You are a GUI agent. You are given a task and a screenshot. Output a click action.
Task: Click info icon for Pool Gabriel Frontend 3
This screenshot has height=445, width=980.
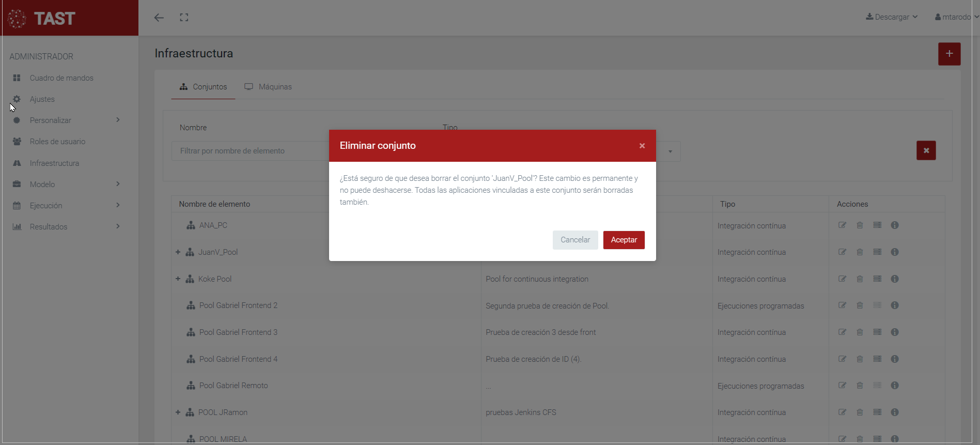[895, 332]
